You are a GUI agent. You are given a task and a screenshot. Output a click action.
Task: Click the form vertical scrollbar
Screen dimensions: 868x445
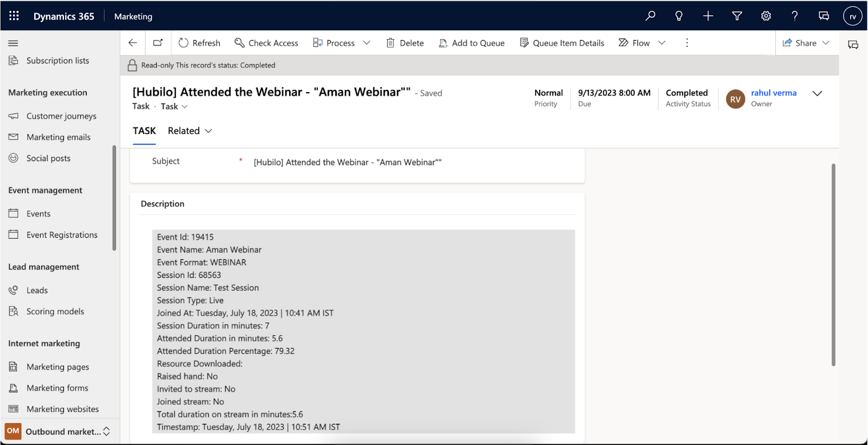[x=833, y=265]
